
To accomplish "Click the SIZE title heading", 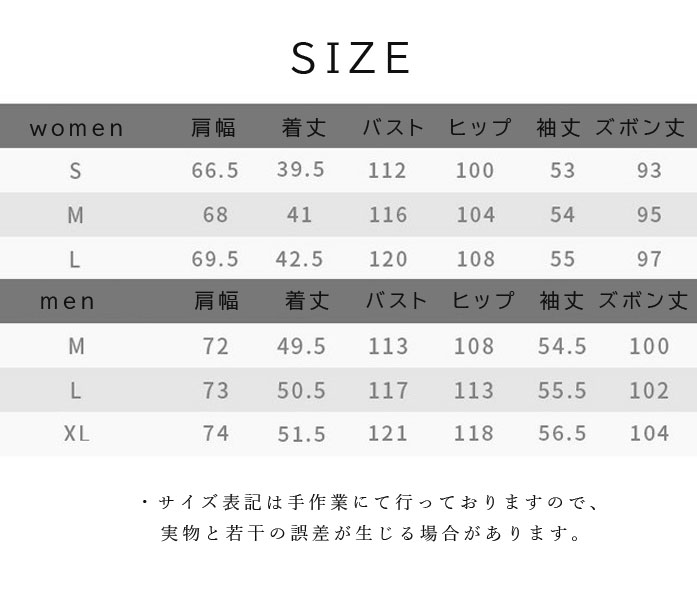I will click(x=351, y=59).
